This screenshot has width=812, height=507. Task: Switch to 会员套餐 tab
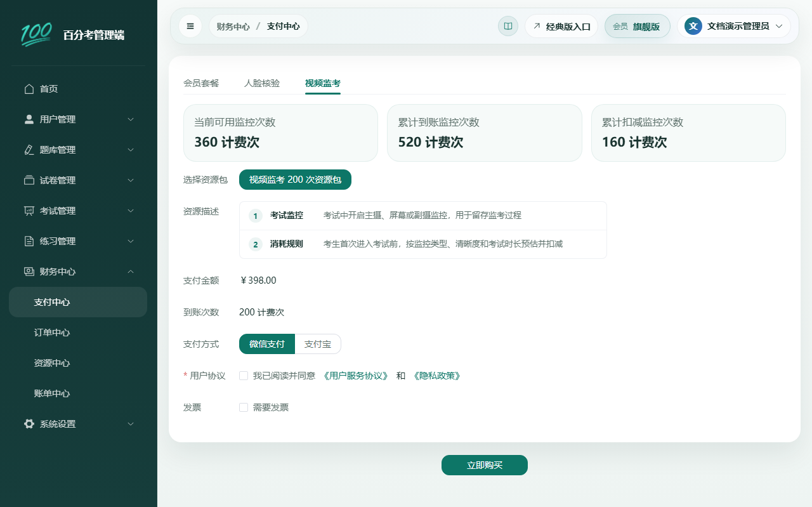201,83
